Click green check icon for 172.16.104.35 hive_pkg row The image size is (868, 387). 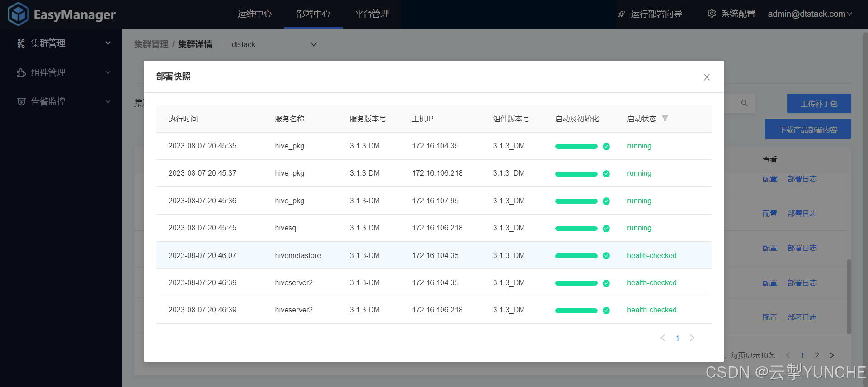tap(606, 147)
